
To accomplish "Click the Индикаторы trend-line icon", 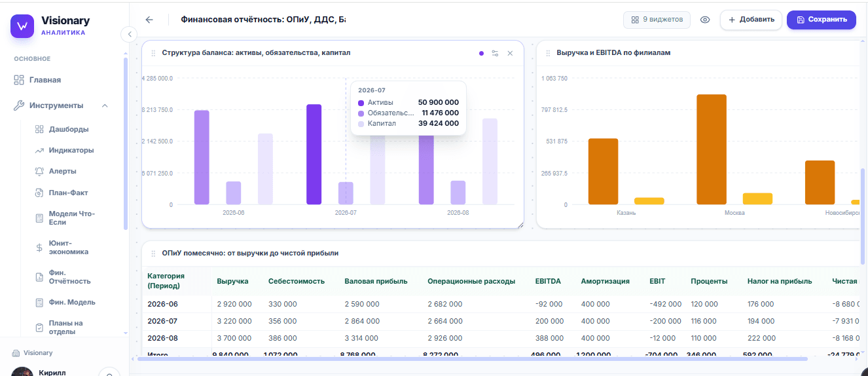I will pos(39,150).
